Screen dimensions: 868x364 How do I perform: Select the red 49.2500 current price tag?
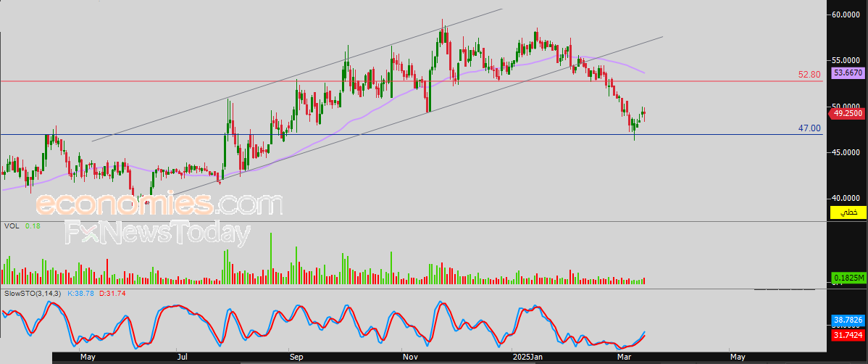pyautogui.click(x=848, y=113)
